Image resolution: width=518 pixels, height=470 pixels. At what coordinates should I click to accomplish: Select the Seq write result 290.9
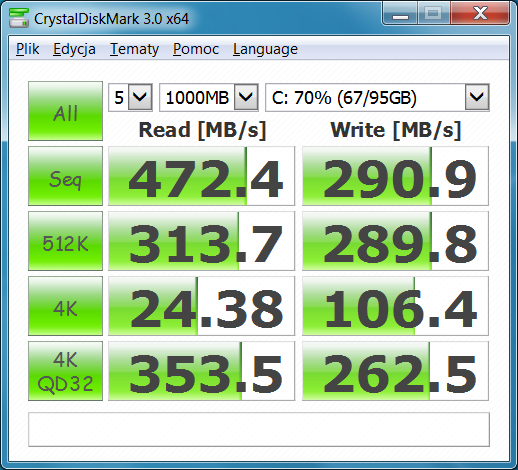point(395,176)
